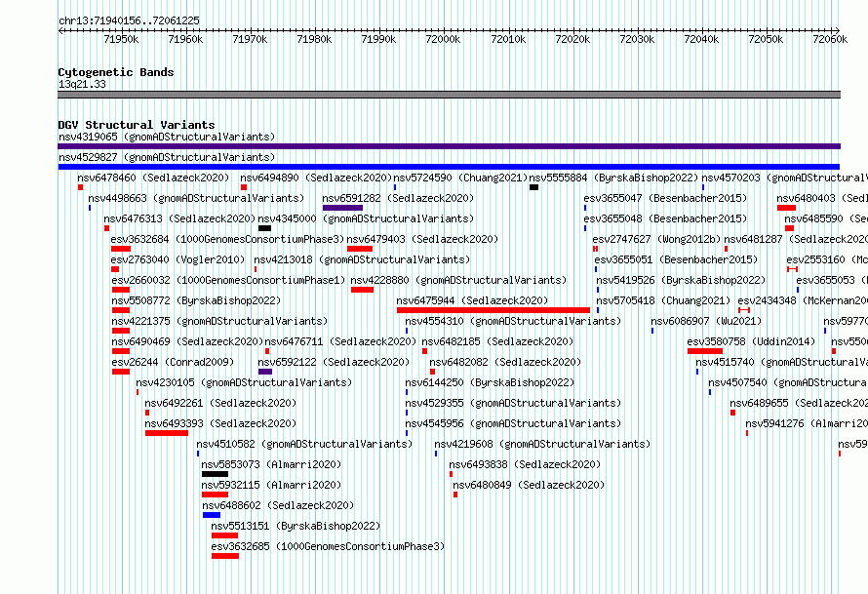Select nsv6482185 (Sedlazeck2020) label
Viewport: 868px width, 594px height.
tap(497, 341)
